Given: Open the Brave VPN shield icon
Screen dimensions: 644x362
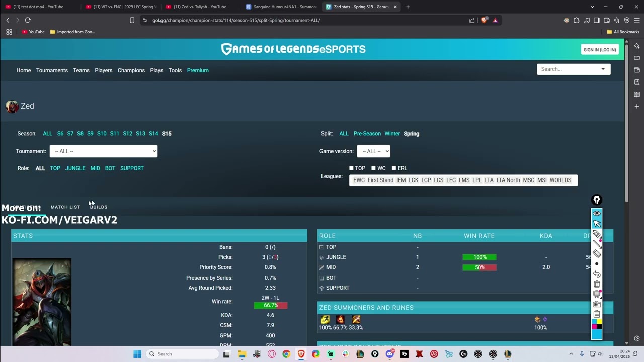Looking at the screenshot, I should tap(627, 20).
